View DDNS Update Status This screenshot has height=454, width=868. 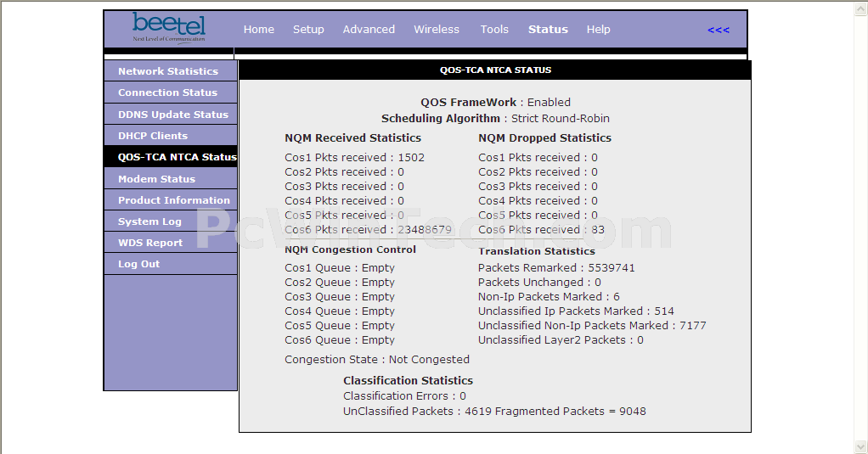click(x=171, y=114)
